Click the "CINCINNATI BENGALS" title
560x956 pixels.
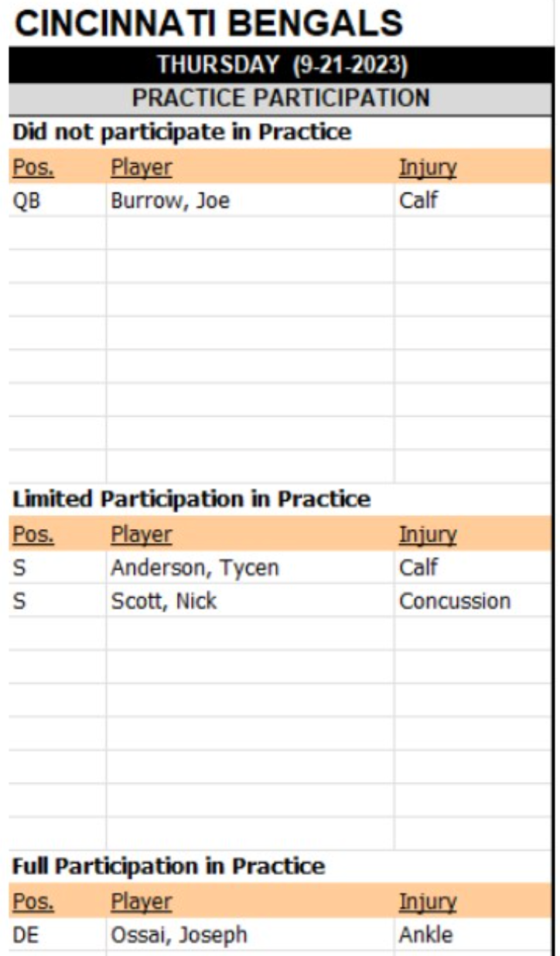coord(209,24)
